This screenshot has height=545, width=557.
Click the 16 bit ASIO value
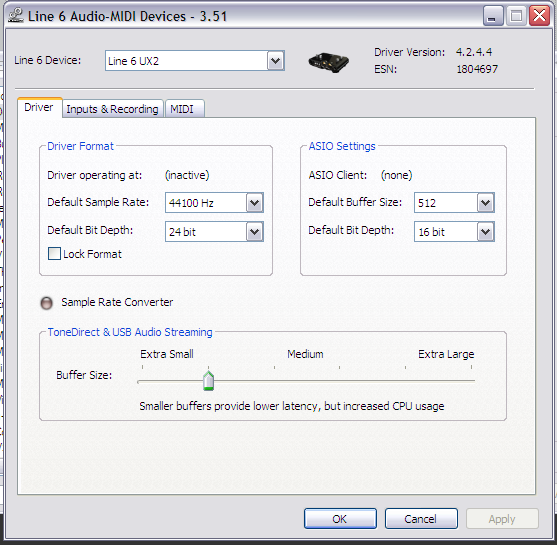431,232
